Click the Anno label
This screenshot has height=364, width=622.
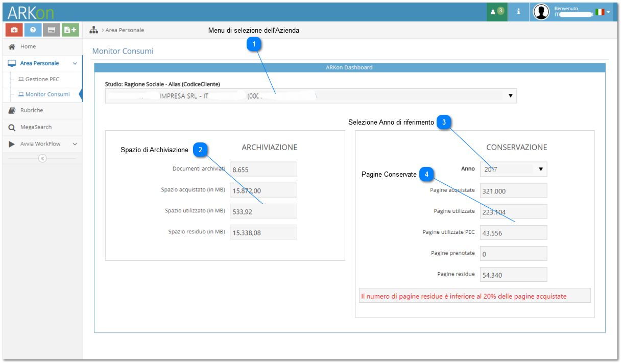pyautogui.click(x=468, y=168)
